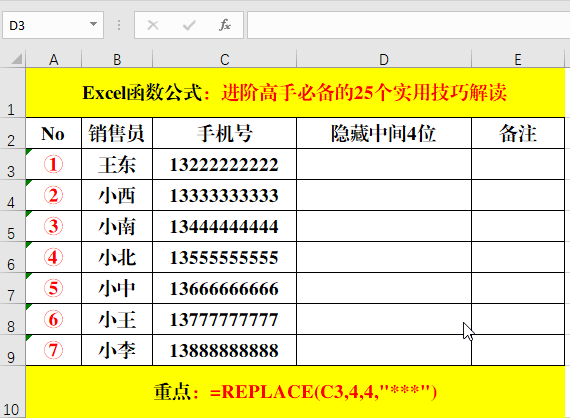The width and height of the screenshot is (570, 418).
Task: Select column E header
Action: point(518,59)
